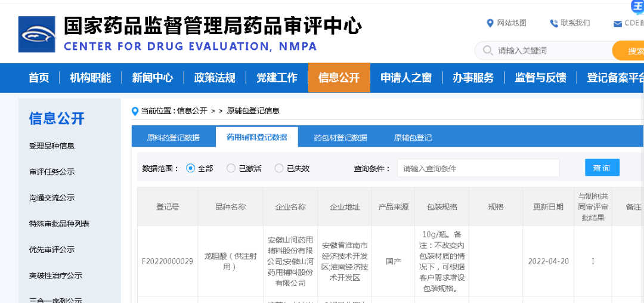644x303 pixels.
Task: Open 特殊审批品种列表 in sidebar
Action: (59, 224)
